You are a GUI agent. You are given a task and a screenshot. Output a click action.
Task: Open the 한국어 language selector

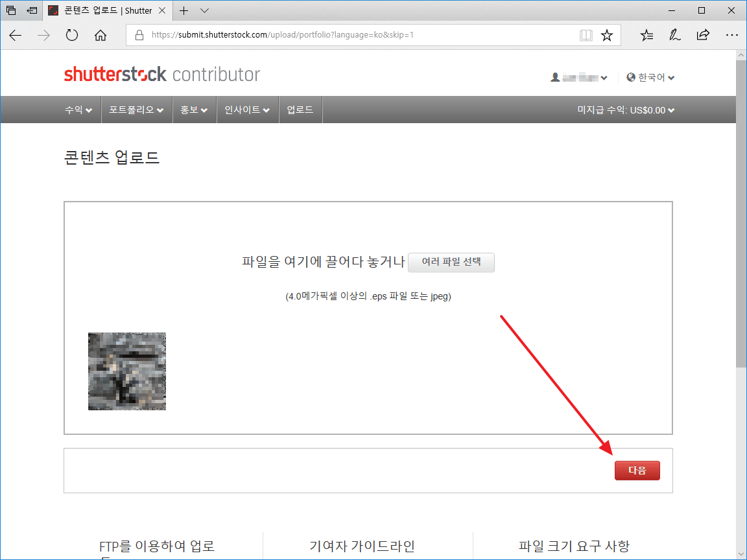(650, 78)
